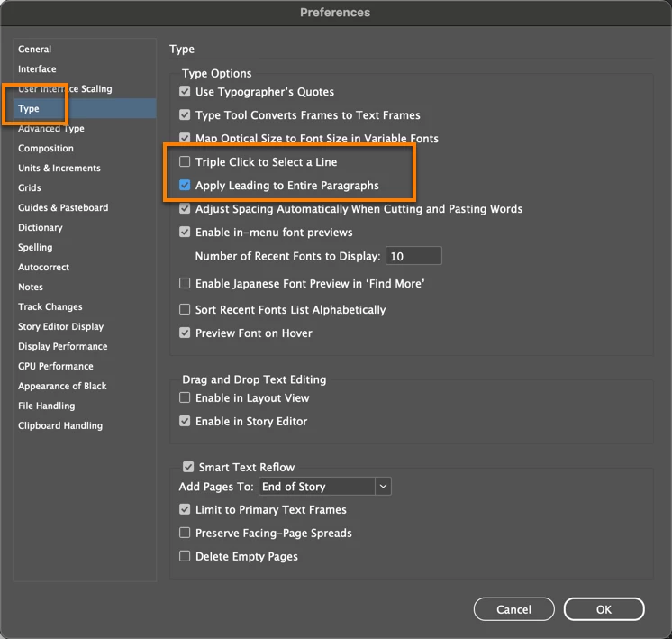Uncheck Preview Font on Hover
The height and width of the screenshot is (639, 672).
(185, 333)
